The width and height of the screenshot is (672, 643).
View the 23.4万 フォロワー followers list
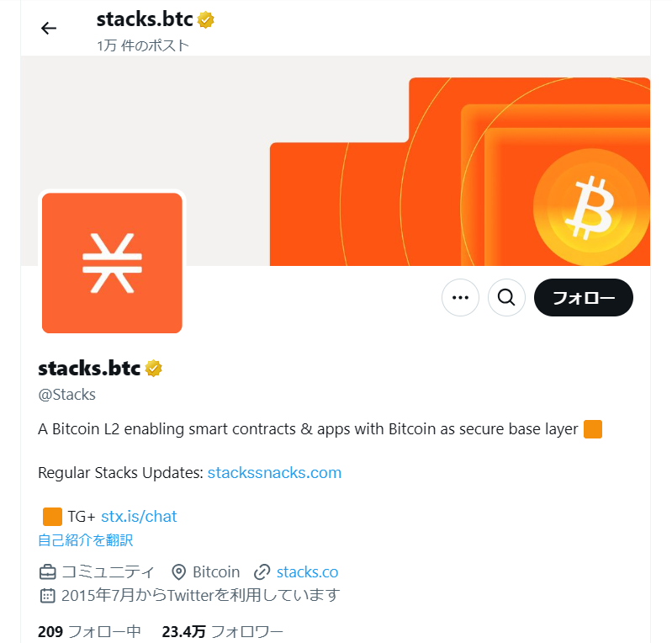point(222,632)
